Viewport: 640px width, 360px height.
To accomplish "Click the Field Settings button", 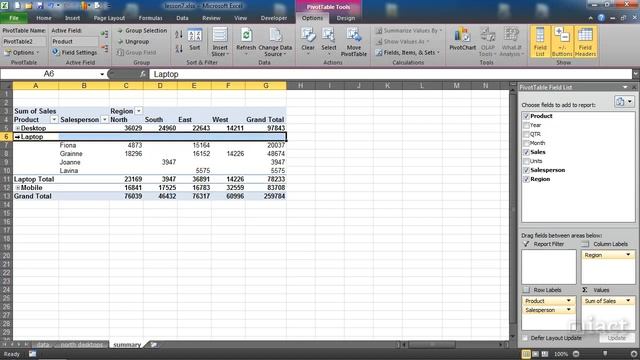I will pyautogui.click(x=75, y=52).
